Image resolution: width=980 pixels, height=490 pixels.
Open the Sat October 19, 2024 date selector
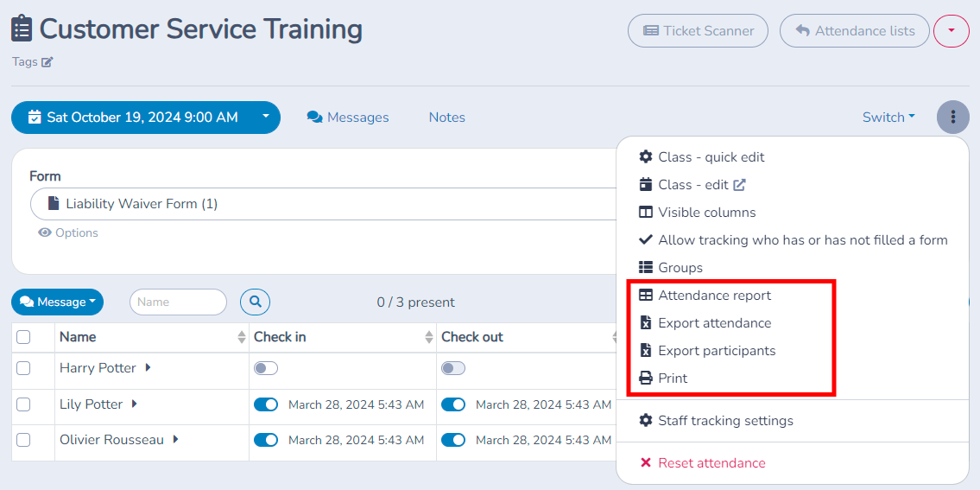(x=146, y=117)
